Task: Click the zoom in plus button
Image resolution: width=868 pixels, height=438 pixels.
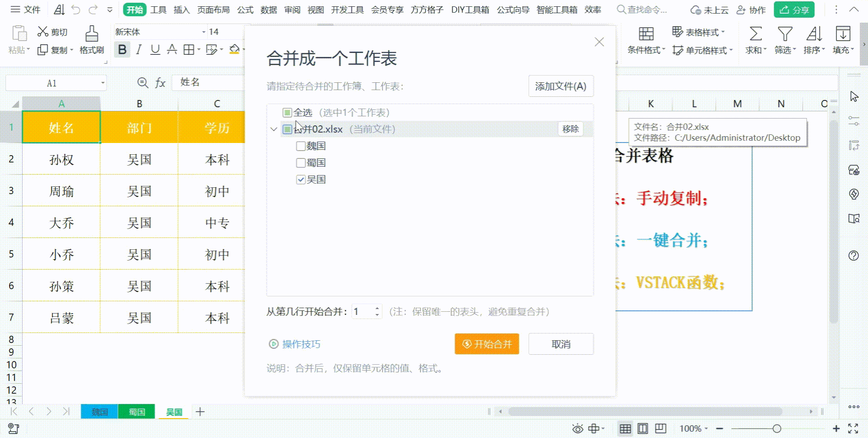Action: pyautogui.click(x=836, y=428)
